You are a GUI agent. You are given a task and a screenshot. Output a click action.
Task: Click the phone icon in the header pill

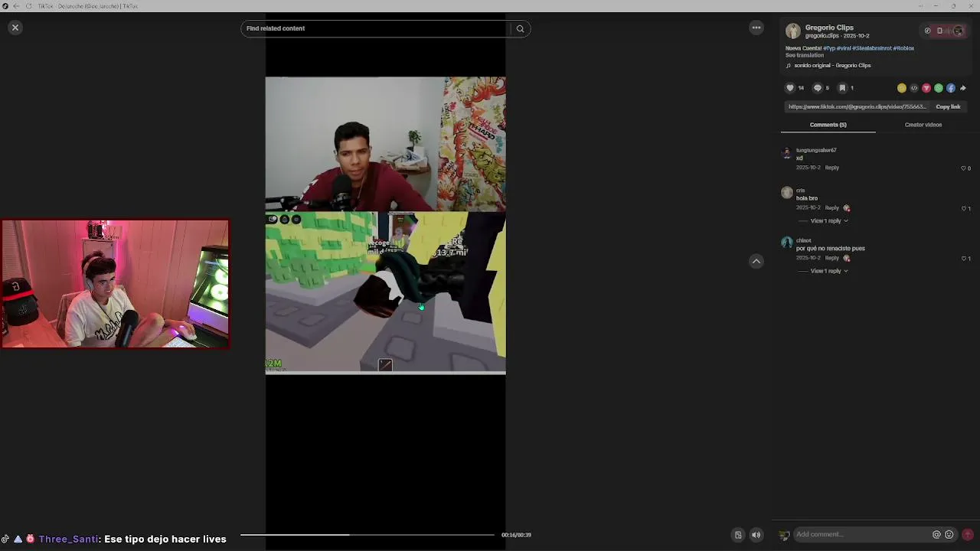click(940, 31)
